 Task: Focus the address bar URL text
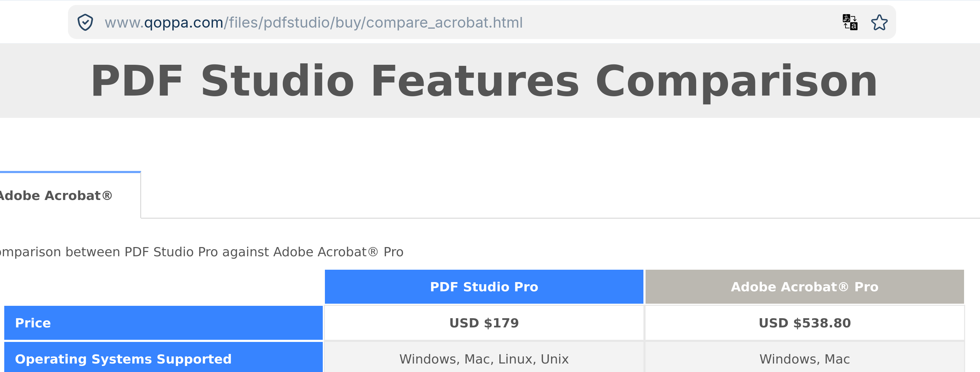[x=314, y=23]
